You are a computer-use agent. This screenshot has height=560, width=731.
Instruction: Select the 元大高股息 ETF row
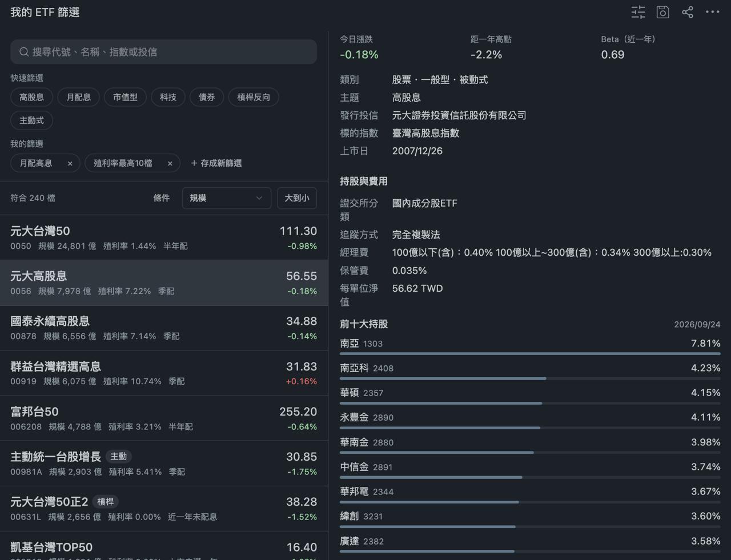click(163, 283)
